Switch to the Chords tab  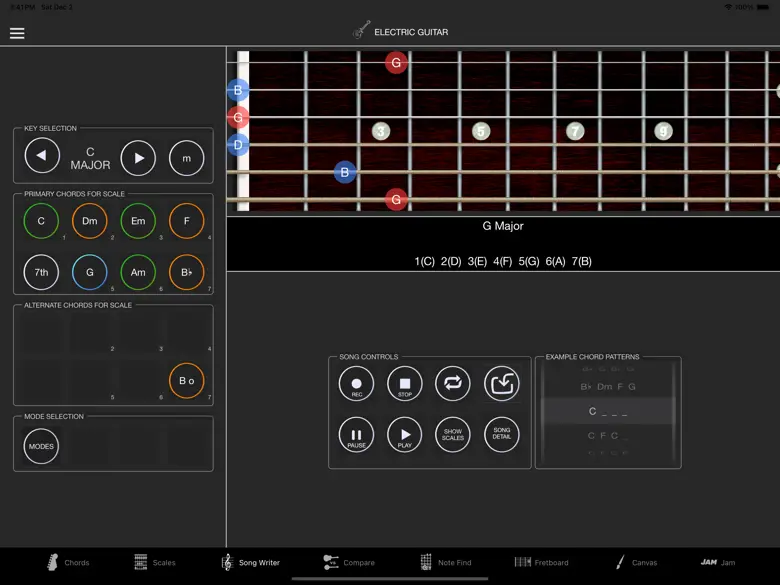pos(67,563)
